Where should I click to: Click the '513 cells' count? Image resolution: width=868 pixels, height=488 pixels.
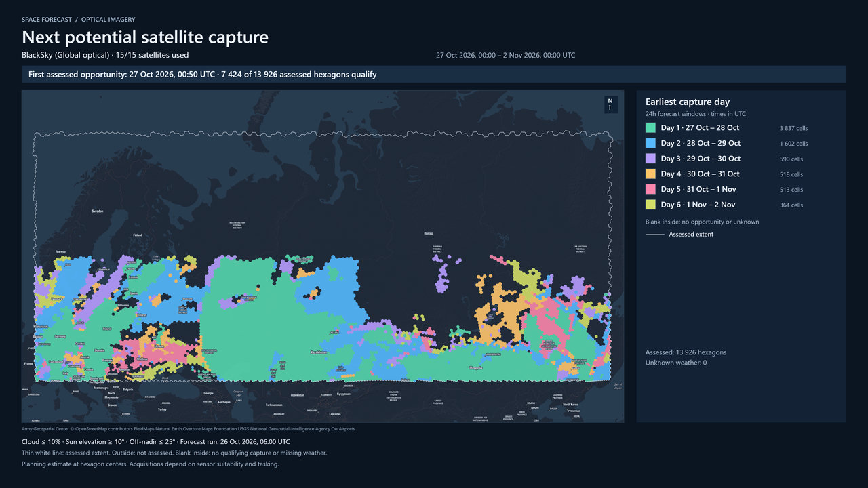coord(791,190)
